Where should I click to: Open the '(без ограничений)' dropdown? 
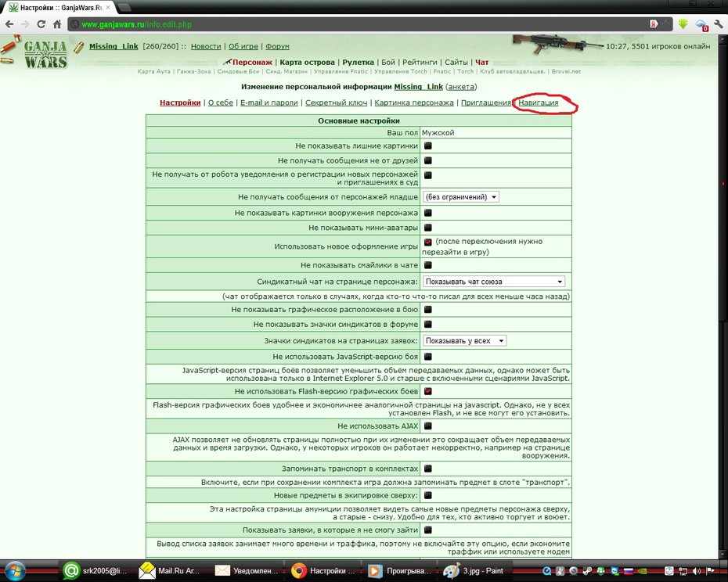coord(460,197)
